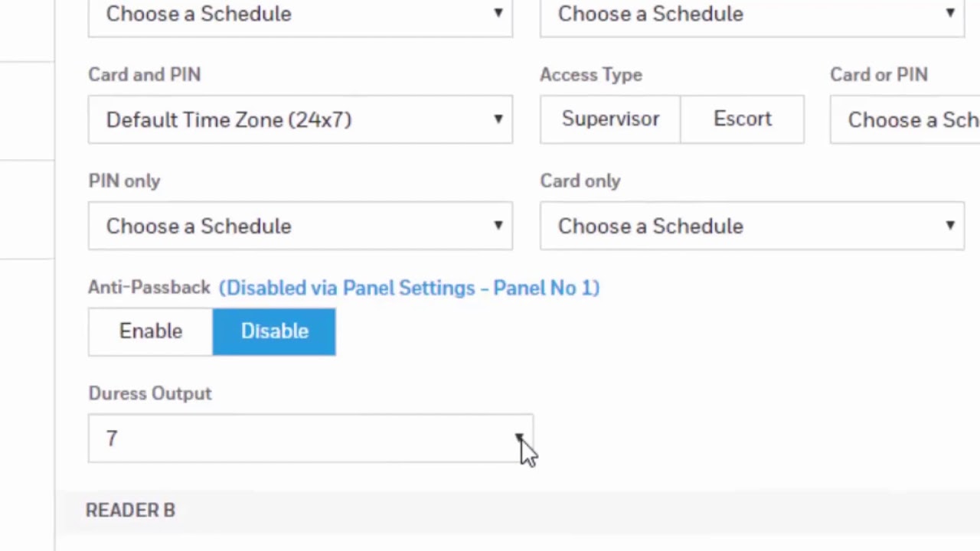Screen dimensions: 980x551
Task: Click the Duress Output dropdown arrow
Action: pyautogui.click(x=518, y=439)
